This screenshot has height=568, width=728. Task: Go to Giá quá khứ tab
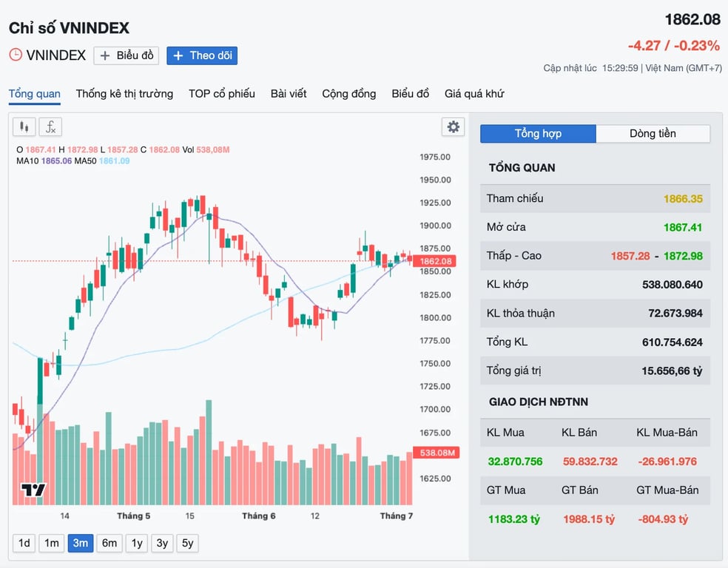click(474, 94)
